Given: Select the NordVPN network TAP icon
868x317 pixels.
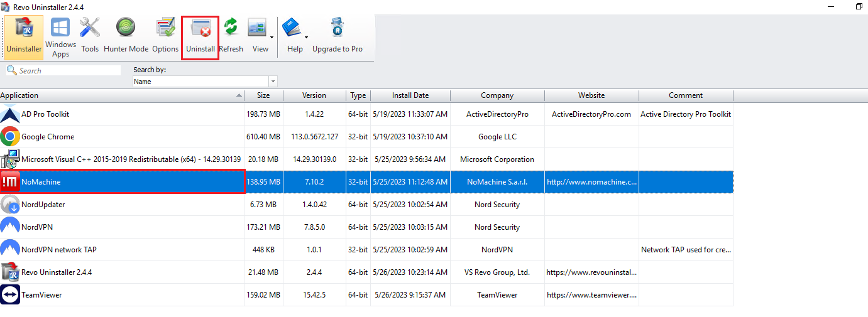Looking at the screenshot, I should click(10, 250).
